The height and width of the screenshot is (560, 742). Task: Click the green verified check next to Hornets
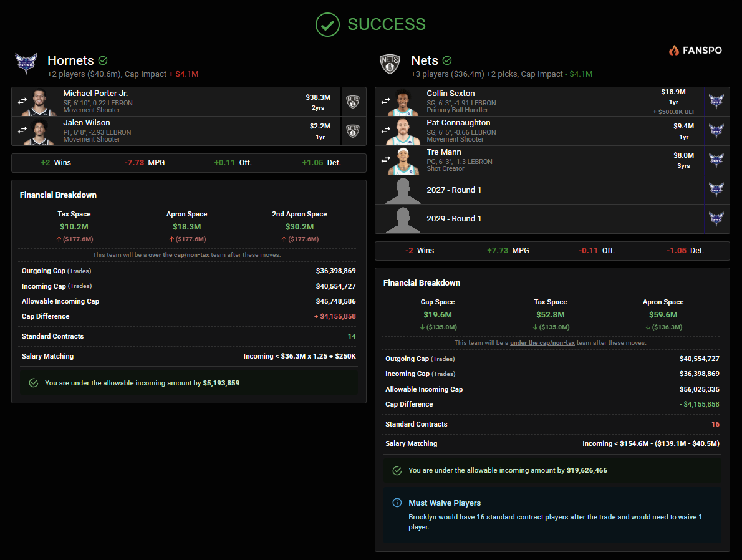coord(103,60)
